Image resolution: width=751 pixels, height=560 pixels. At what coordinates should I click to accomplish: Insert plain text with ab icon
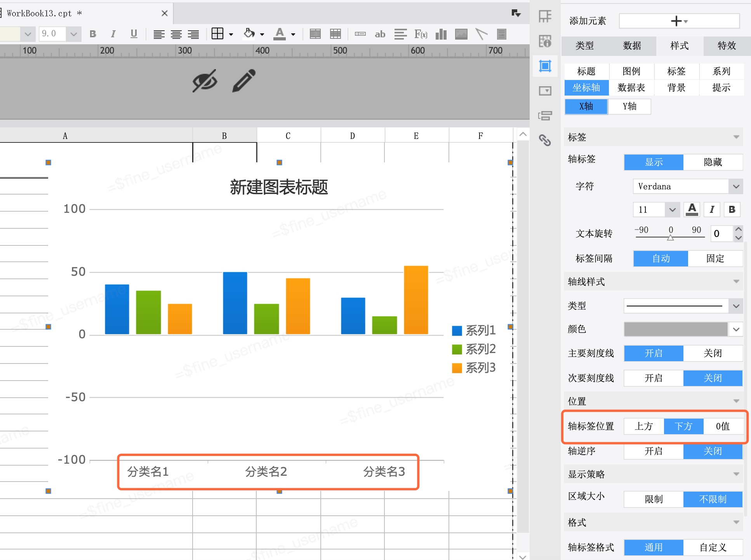point(380,34)
